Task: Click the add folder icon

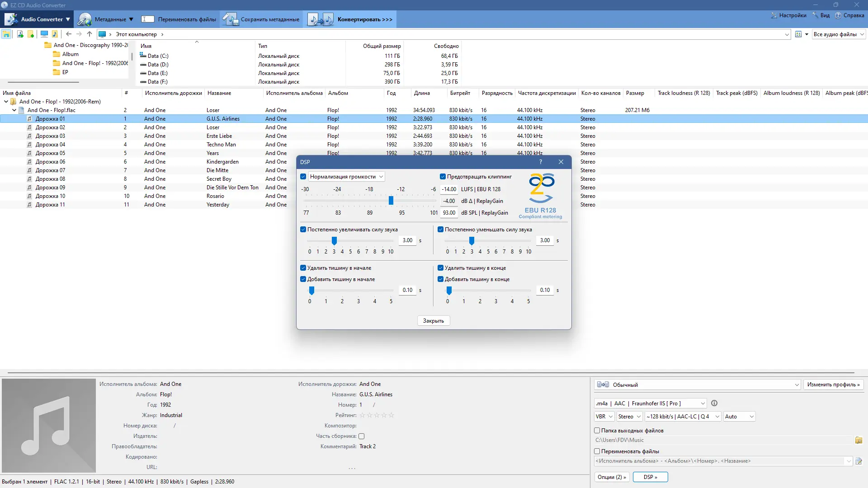Action: tap(31, 34)
